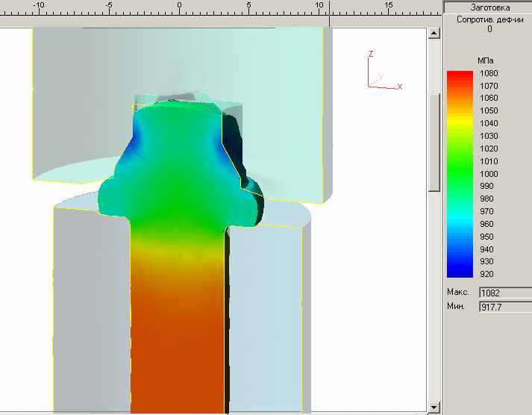Image resolution: width=532 pixels, height=415 pixels.
Task: Click the color legend gradient bar
Action: (460, 174)
